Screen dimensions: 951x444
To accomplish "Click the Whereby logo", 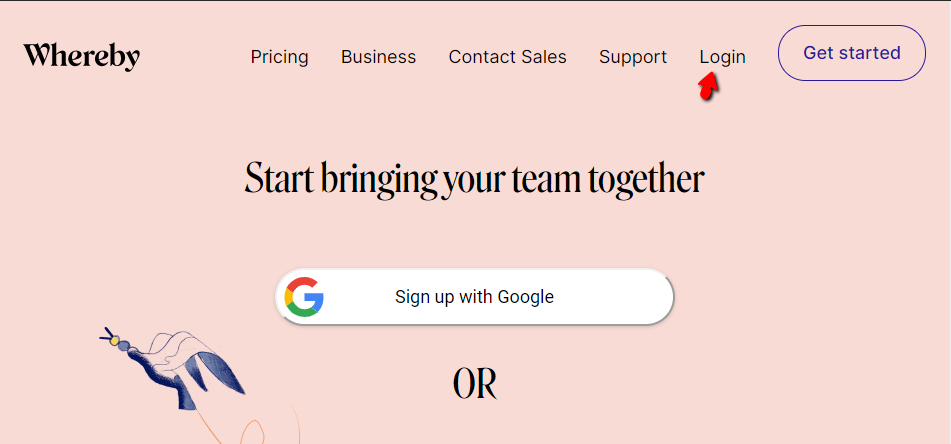I will click(81, 56).
